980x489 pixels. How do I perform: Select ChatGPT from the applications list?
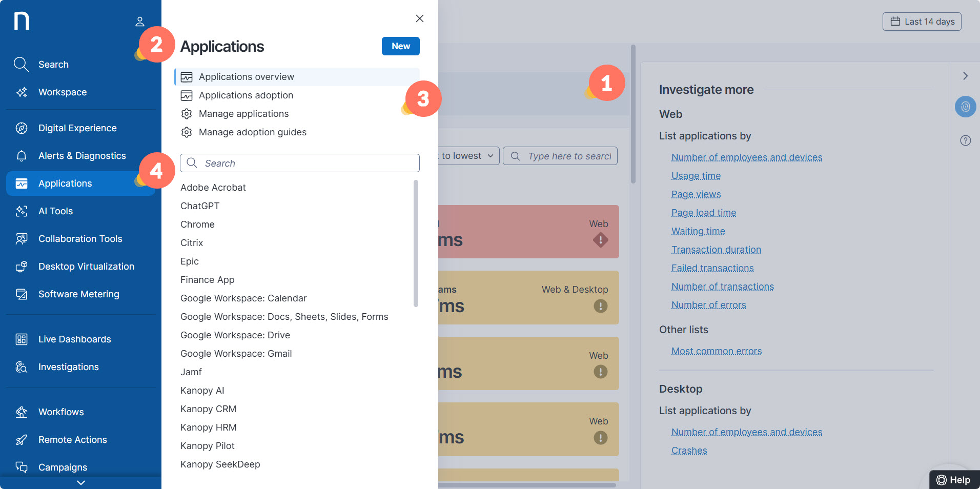[200, 206]
